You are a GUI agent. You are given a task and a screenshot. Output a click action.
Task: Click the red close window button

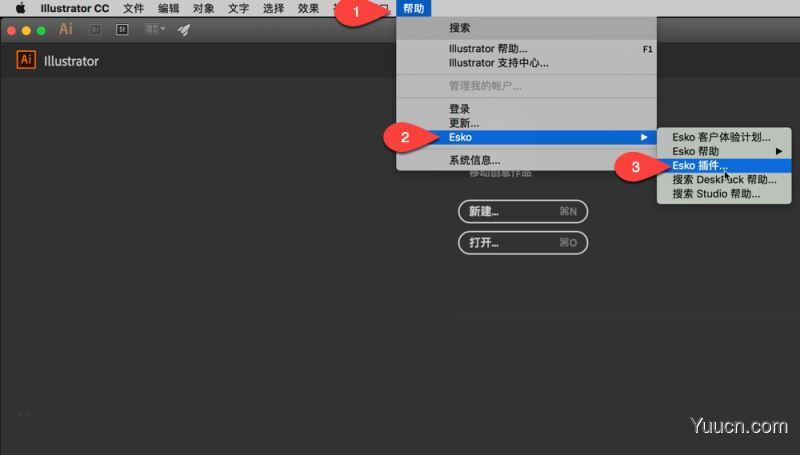point(11,31)
